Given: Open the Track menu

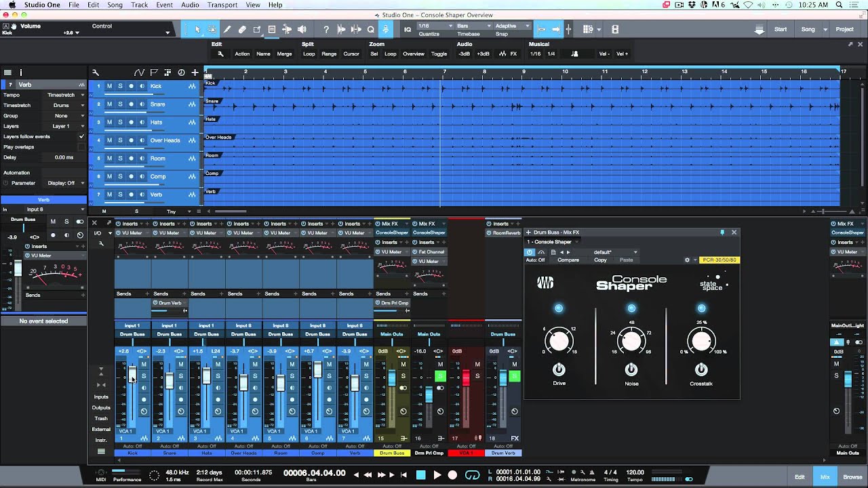Looking at the screenshot, I should pos(139,5).
